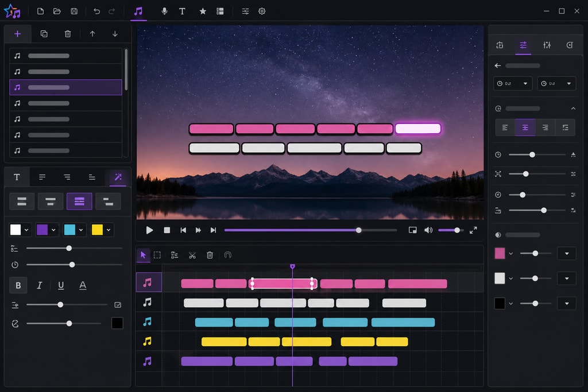Image resolution: width=588 pixels, height=392 pixels.
Task: Select the marquee selection tool
Action: coord(157,255)
